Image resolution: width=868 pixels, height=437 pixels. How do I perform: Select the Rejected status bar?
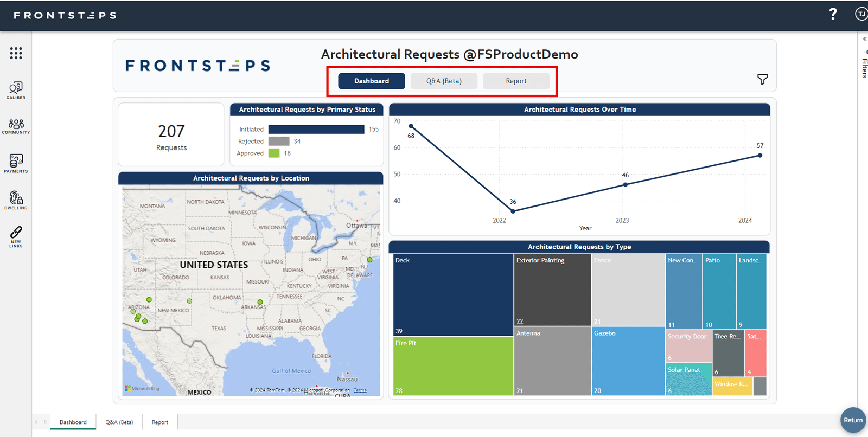tap(279, 141)
